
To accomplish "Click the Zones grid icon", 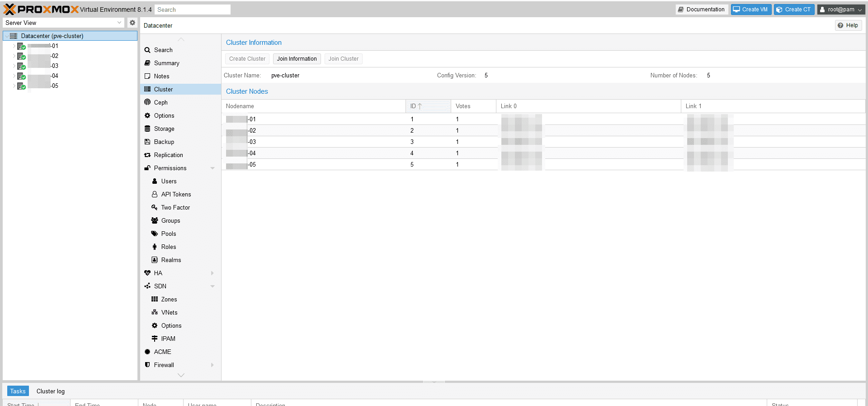I will (x=155, y=300).
